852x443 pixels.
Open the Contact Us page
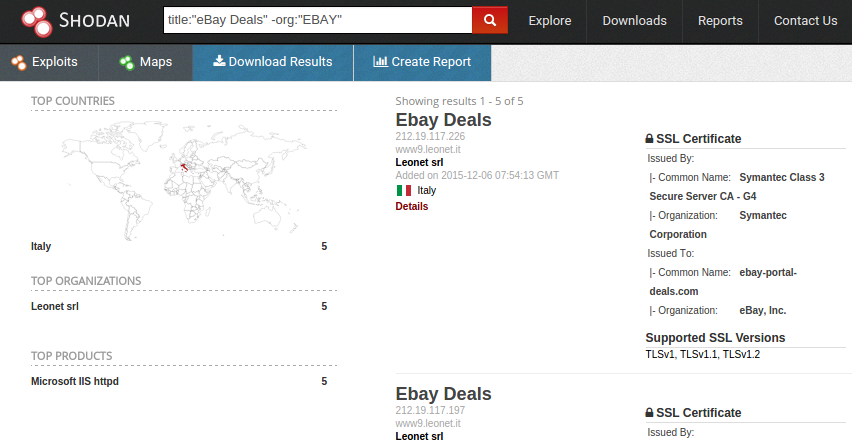[805, 21]
